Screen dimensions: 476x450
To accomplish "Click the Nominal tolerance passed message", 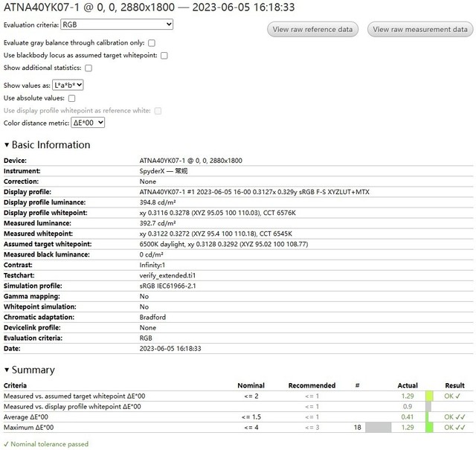I will click(x=45, y=444).
